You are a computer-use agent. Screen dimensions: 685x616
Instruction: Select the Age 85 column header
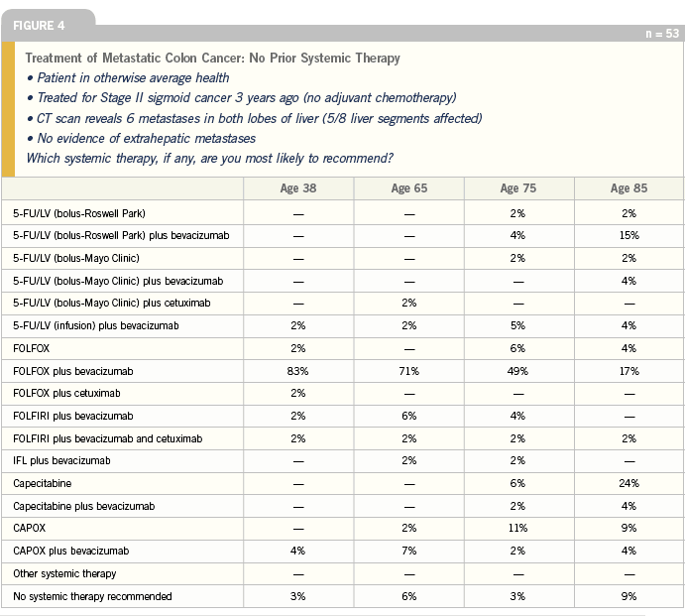click(629, 188)
